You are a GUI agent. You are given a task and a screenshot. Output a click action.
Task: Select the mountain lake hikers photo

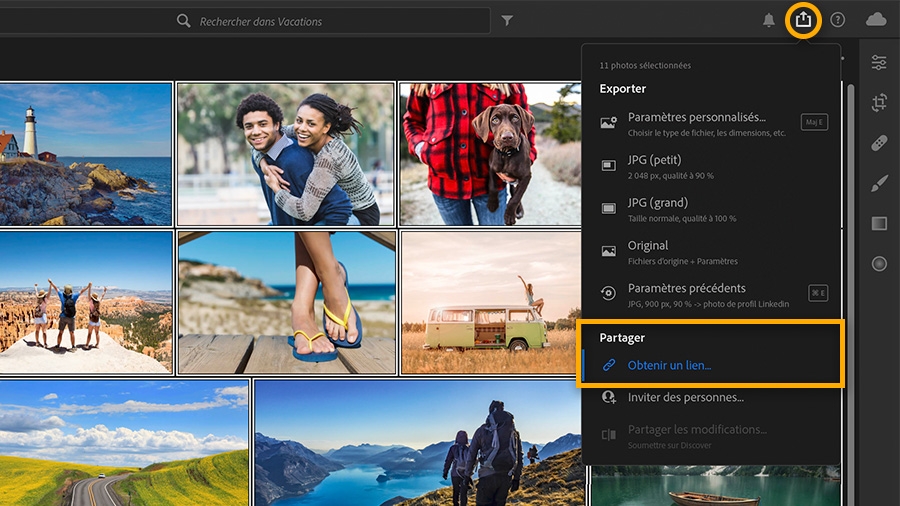[x=420, y=443]
